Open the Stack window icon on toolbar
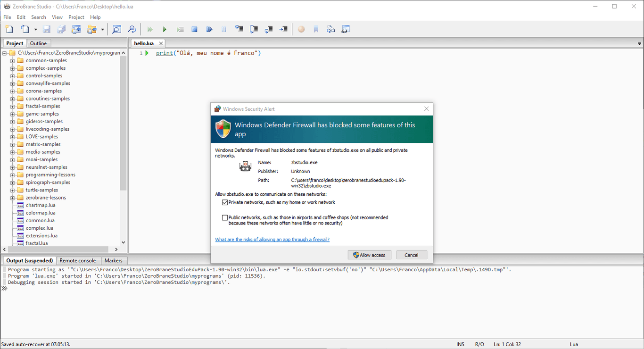 [330, 29]
